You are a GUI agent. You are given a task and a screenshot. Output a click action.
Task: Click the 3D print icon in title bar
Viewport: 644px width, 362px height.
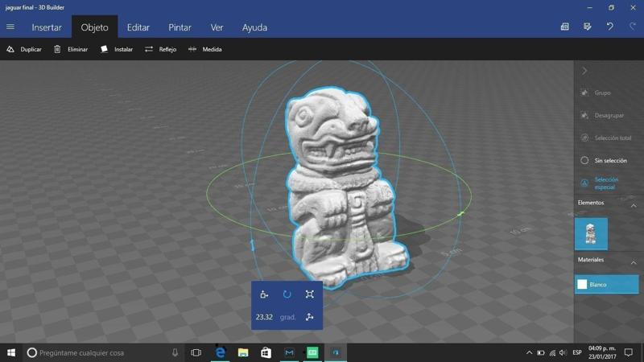tap(565, 27)
